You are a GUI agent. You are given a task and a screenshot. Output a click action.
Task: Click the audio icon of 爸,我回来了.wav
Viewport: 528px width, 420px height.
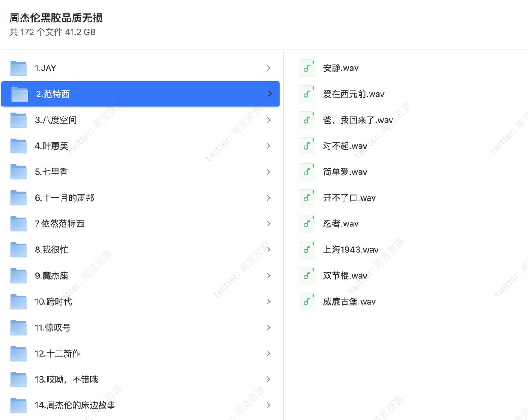(x=307, y=120)
